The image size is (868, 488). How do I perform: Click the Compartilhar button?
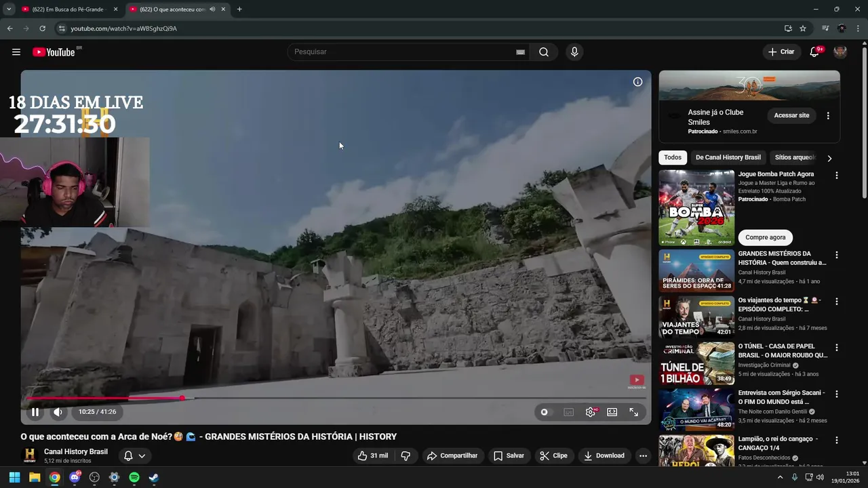click(452, 455)
